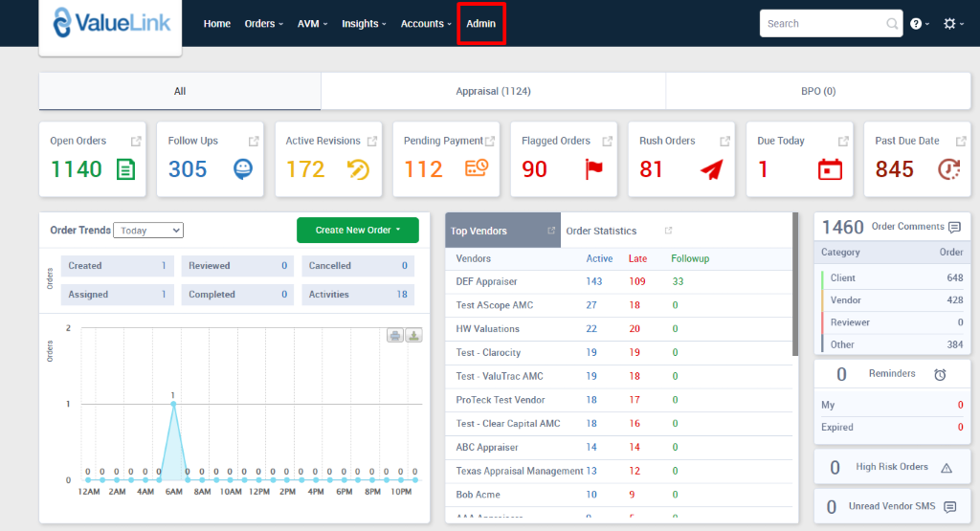Click the green Open Orders document icon
The height and width of the screenshot is (531, 980).
pyautogui.click(x=125, y=169)
